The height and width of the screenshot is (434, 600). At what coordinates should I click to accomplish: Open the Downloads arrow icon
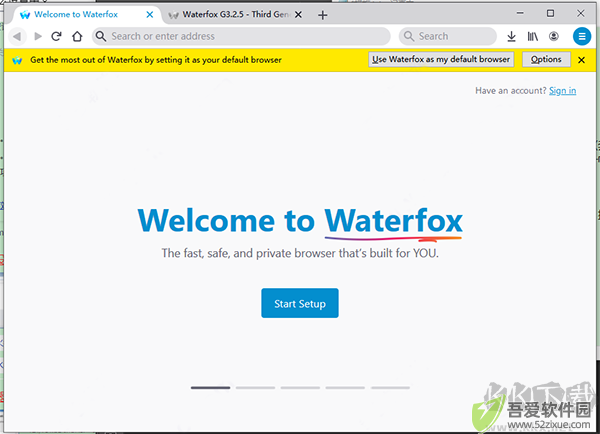tap(511, 36)
